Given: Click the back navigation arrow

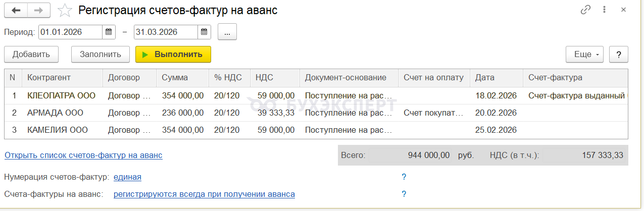Looking at the screenshot, I should coord(16,10).
